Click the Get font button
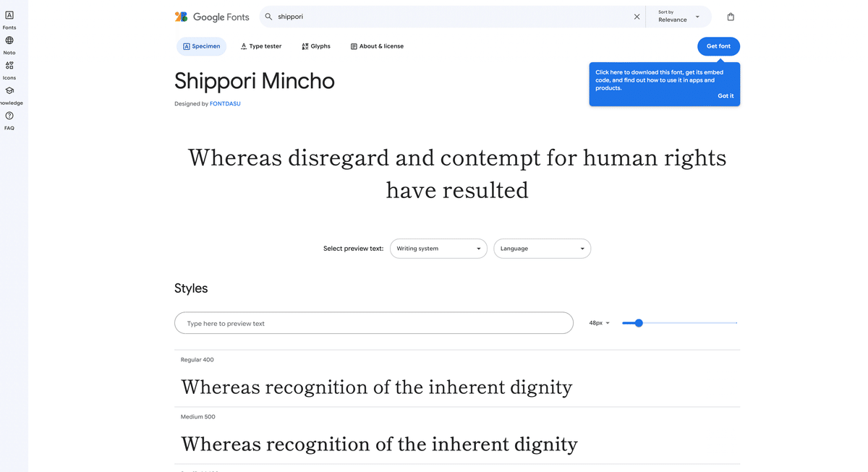The width and height of the screenshot is (868, 472). click(x=718, y=46)
